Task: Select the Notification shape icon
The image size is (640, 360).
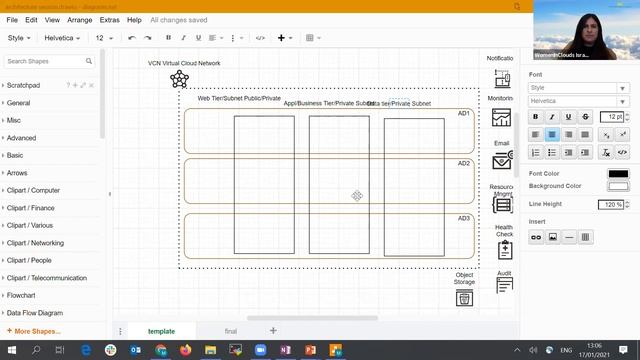Action: pos(502,78)
